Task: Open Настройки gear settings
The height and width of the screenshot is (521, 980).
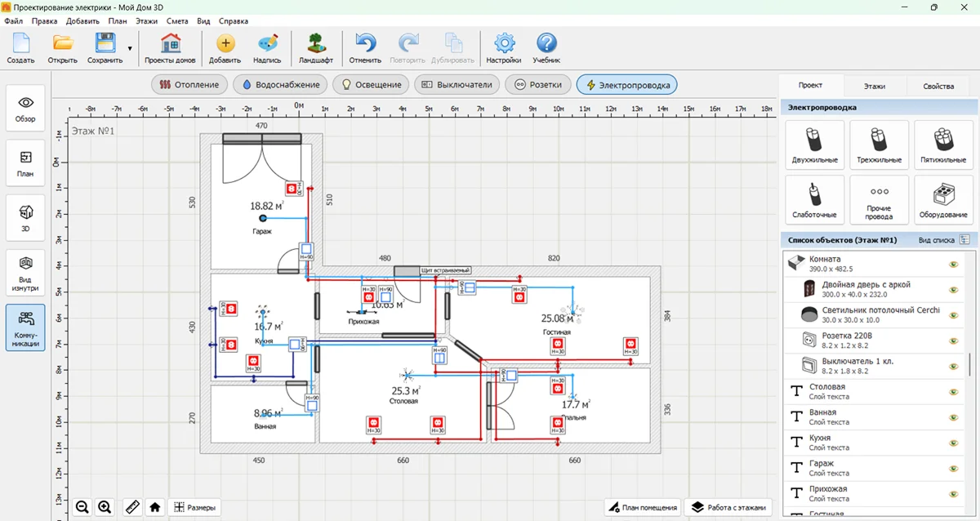Action: pos(504,48)
